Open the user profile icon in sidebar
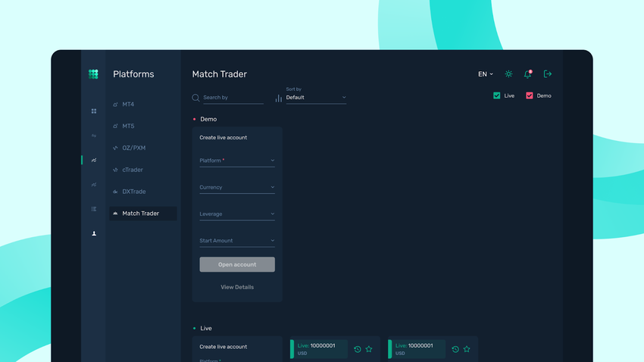644x362 pixels. [x=94, y=233]
